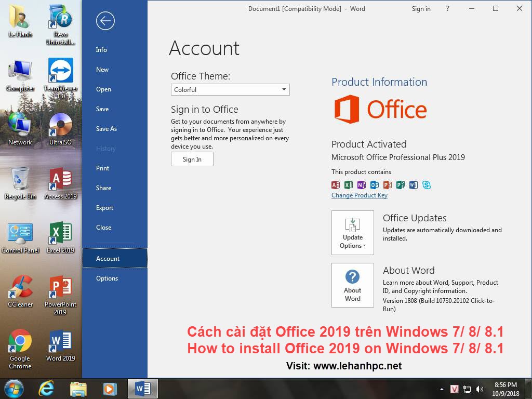532x399 pixels.
Task: Click the Excel icon under This product contains
Action: tap(349, 184)
